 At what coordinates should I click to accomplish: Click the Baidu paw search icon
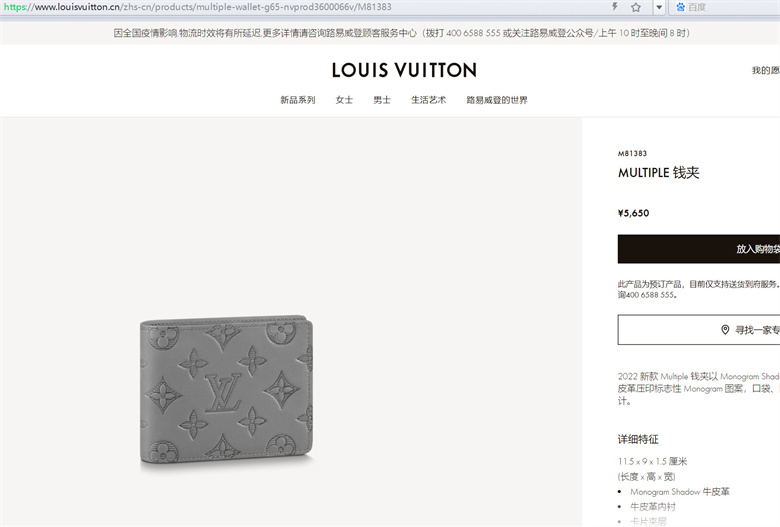pos(680,7)
